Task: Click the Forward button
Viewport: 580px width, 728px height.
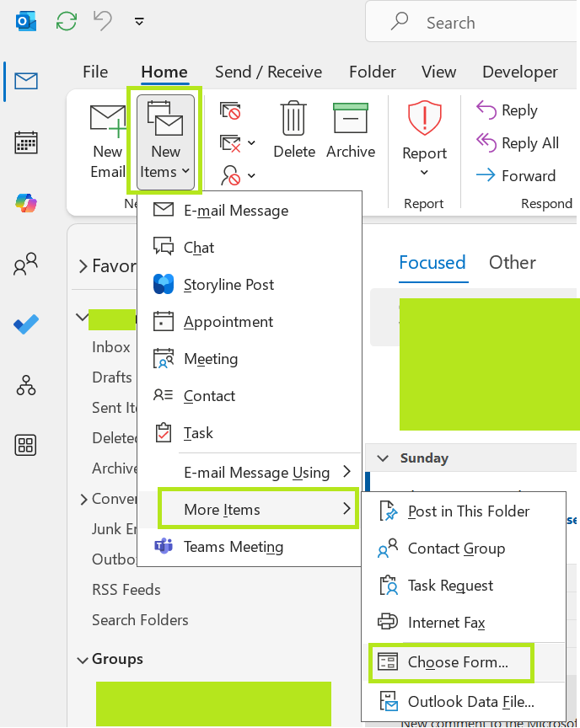Action: click(x=516, y=175)
